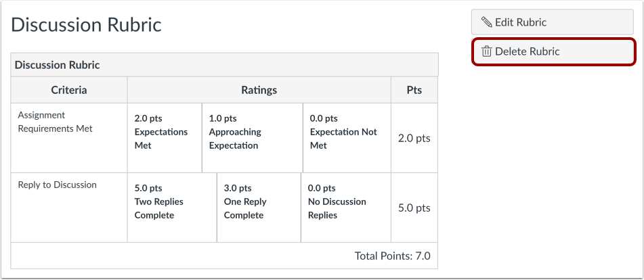Open the Edit Rubric button

tap(553, 22)
